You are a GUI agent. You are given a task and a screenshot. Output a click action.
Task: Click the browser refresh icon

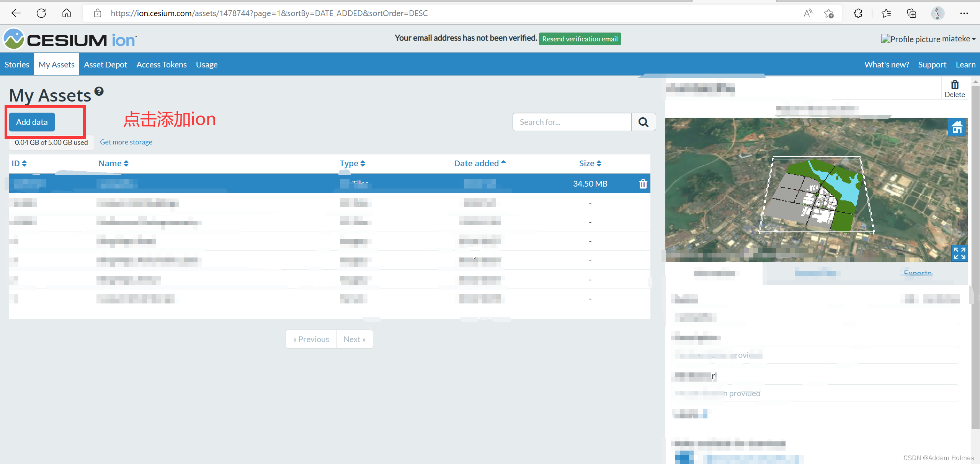(41, 13)
